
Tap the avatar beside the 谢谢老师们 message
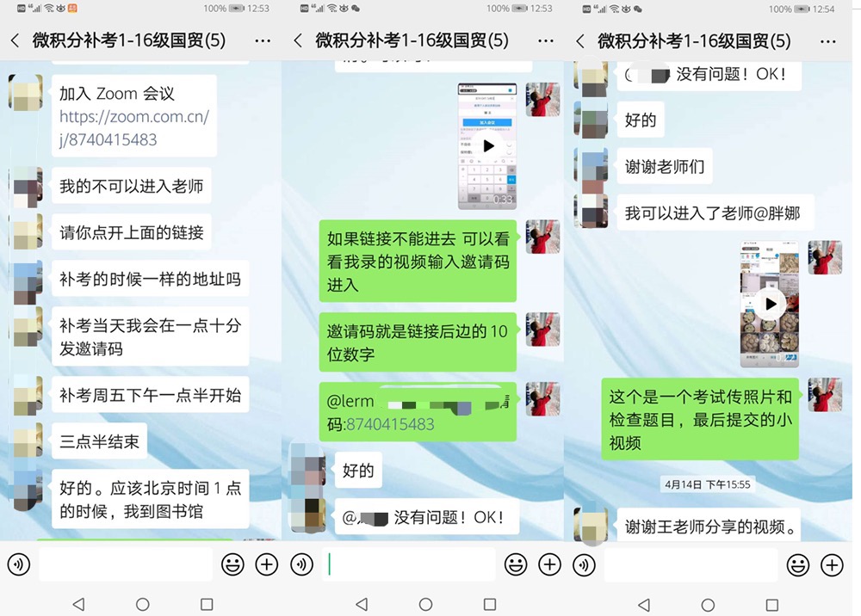[591, 166]
